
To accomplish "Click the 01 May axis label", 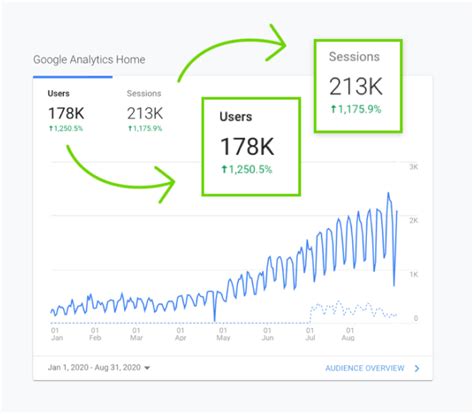I will [223, 334].
